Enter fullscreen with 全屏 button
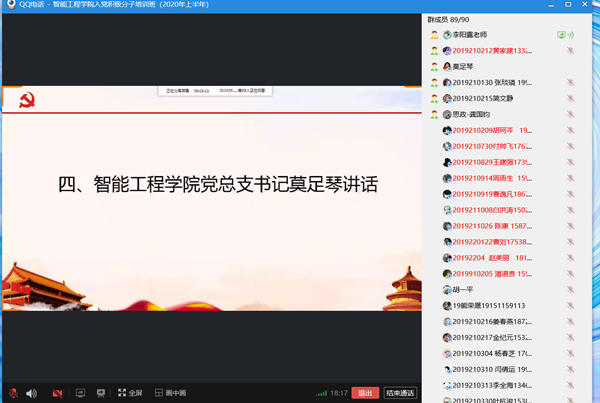 point(130,393)
